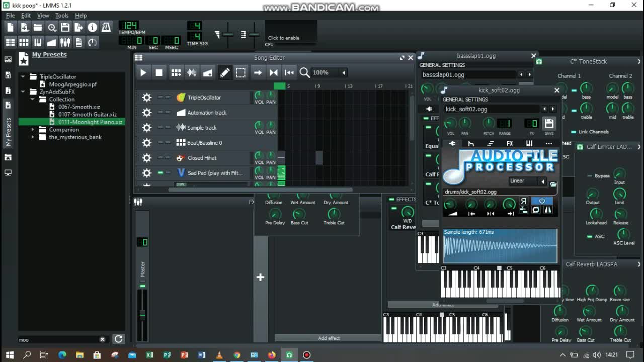The image size is (644, 362).
Task: Select edit/selection mode in Song-Editor
Action: (x=240, y=72)
